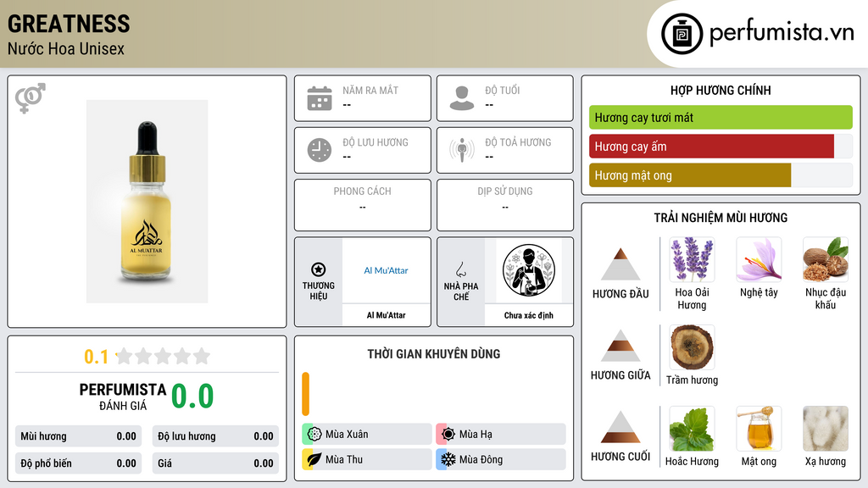
Task: Click the Hương cuối pyramid icon
Action: 620,427
